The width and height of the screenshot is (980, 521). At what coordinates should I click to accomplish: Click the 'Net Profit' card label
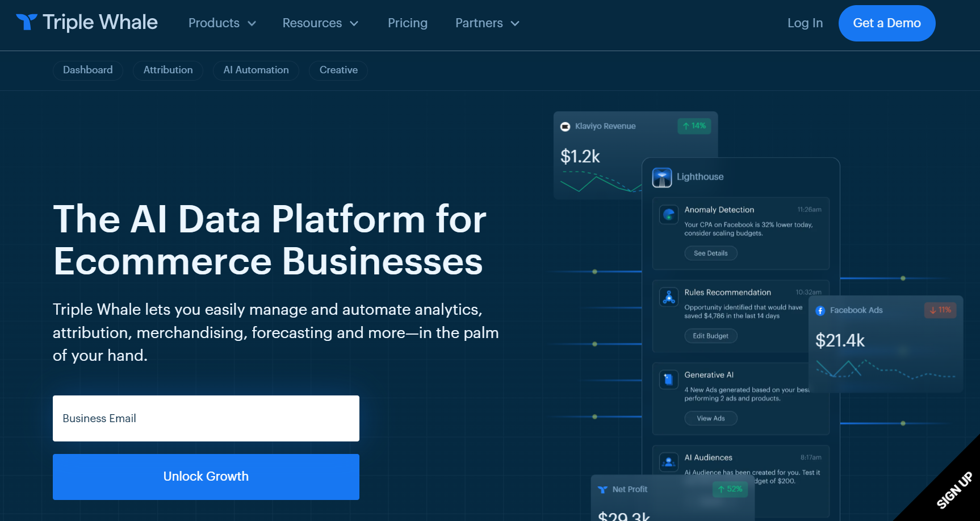point(630,490)
